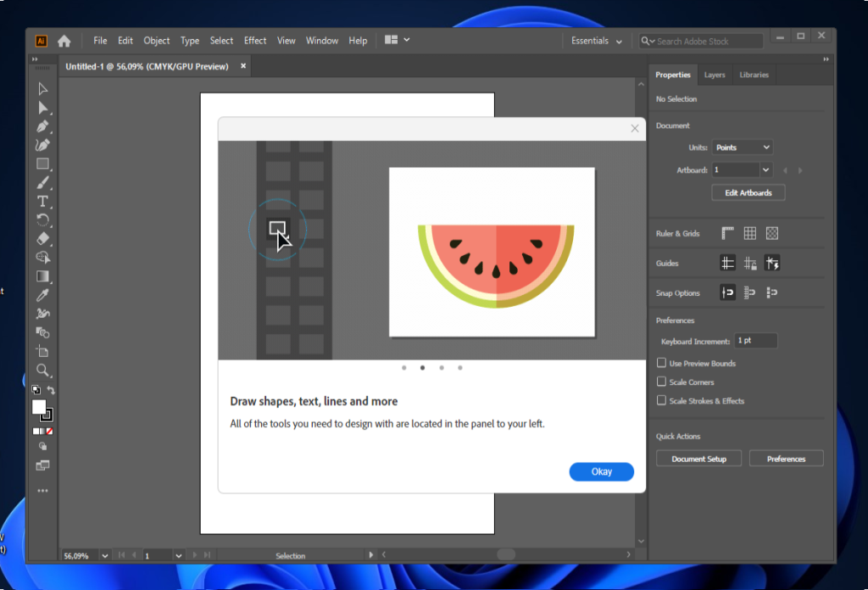This screenshot has width=868, height=590.
Task: Select the Zoom tool magnifier
Action: (x=42, y=370)
